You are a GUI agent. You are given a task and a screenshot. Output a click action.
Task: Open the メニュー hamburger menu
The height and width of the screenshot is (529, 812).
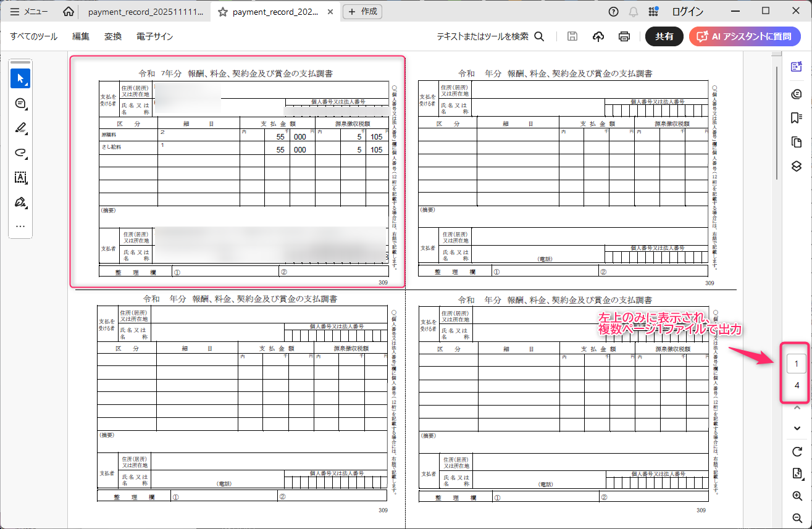pos(29,11)
